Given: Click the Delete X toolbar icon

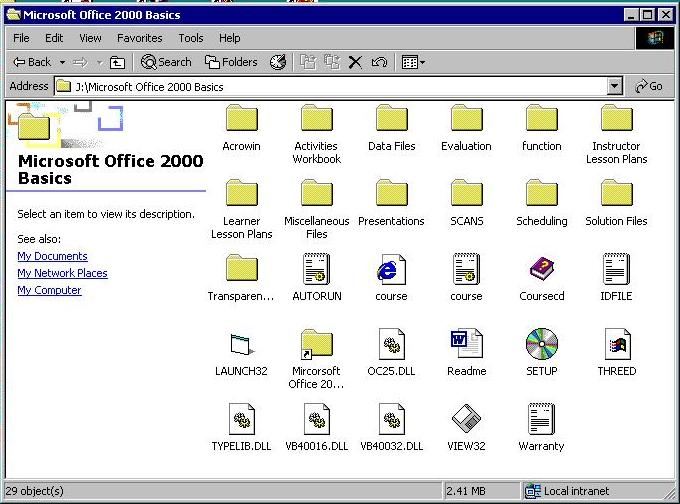Looking at the screenshot, I should (355, 62).
